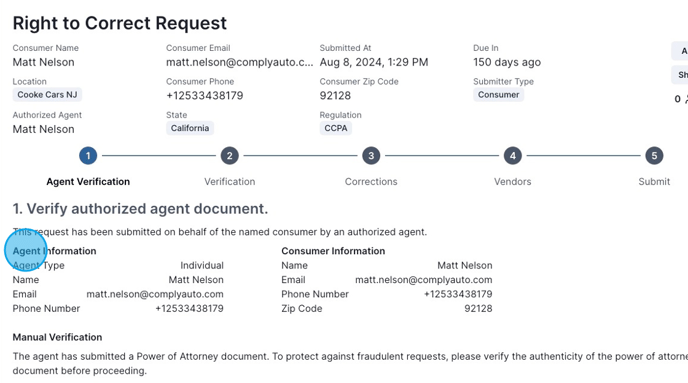Click the Cooke Cars NJ location tag

pos(47,95)
